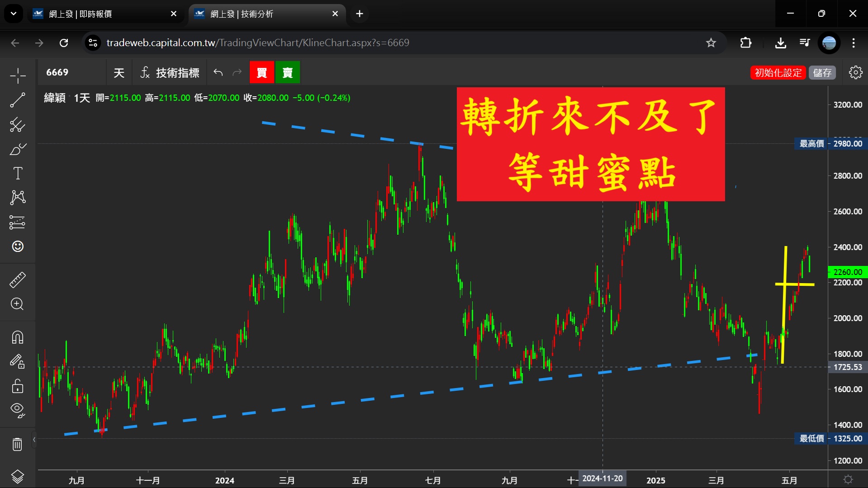
Task: Click the 最低價 1325.00 price label
Action: [x=830, y=439]
